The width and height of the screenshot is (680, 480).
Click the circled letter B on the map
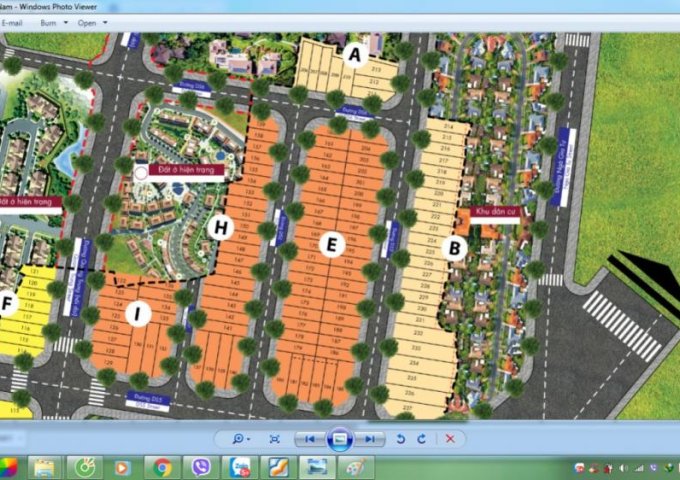point(454,248)
